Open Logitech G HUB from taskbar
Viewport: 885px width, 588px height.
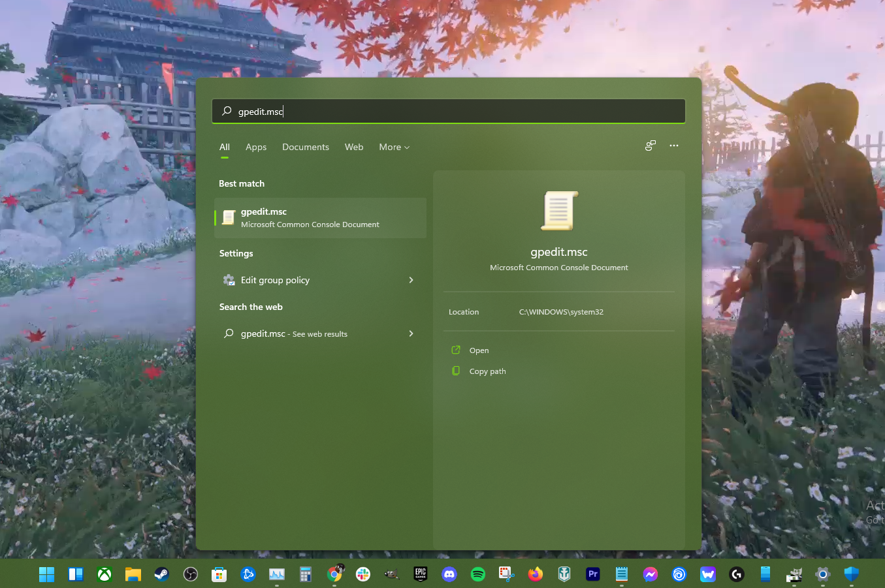coord(737,574)
